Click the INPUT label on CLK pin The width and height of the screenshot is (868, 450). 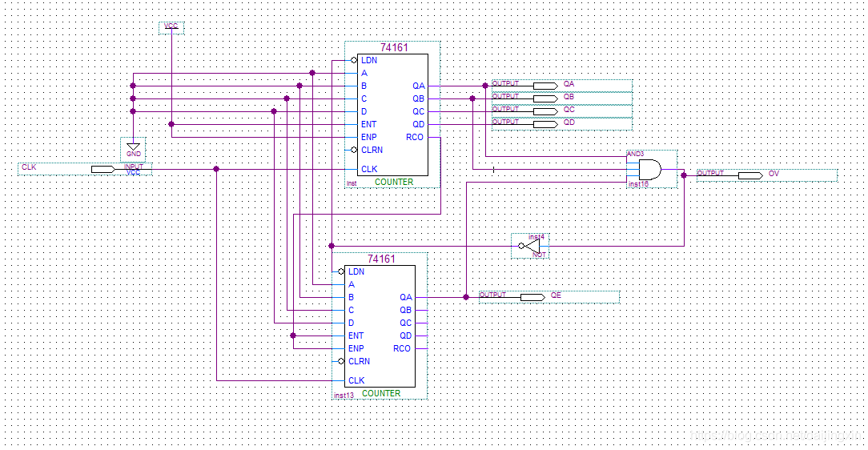coord(134,167)
